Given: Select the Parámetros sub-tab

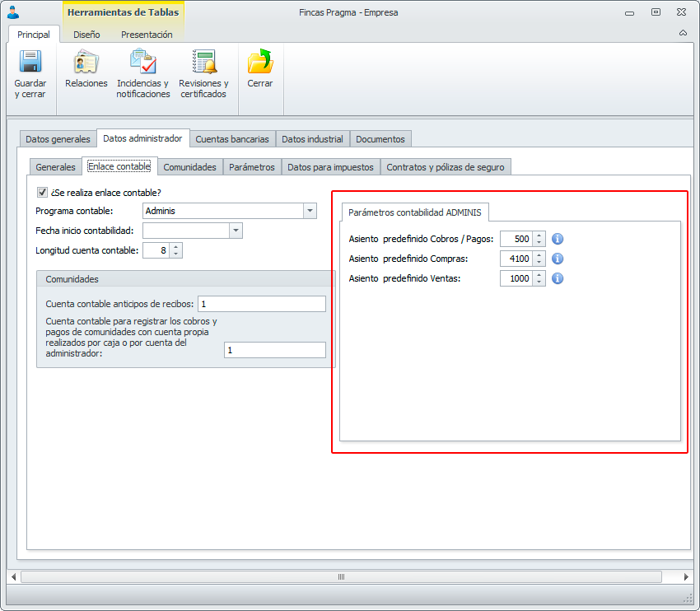Looking at the screenshot, I should pos(252,167).
